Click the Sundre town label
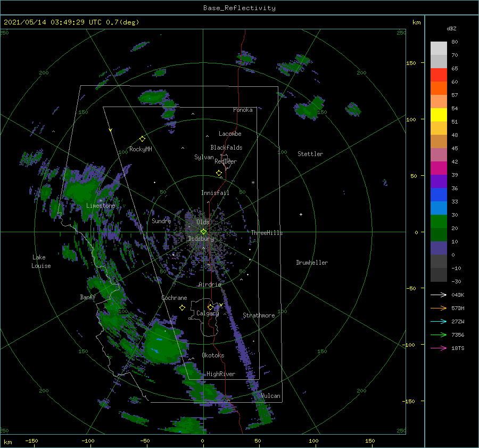The height and width of the screenshot is (448, 479). 161,221
